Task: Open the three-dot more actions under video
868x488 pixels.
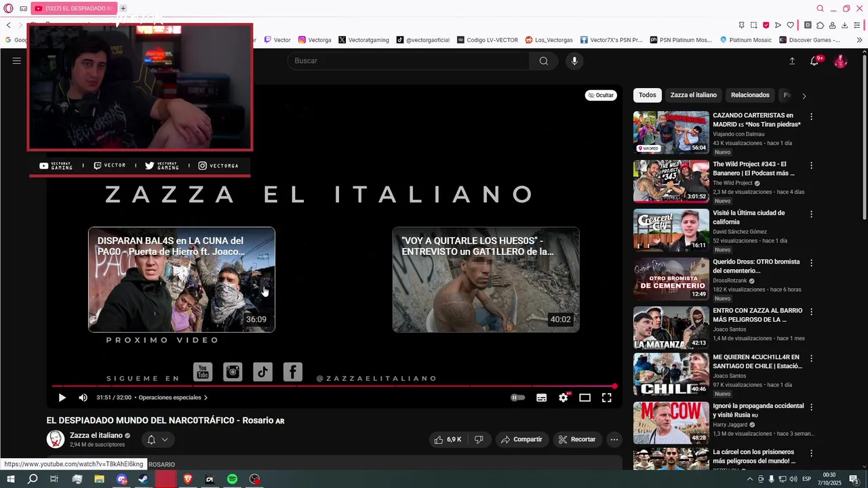Action: pos(614,439)
